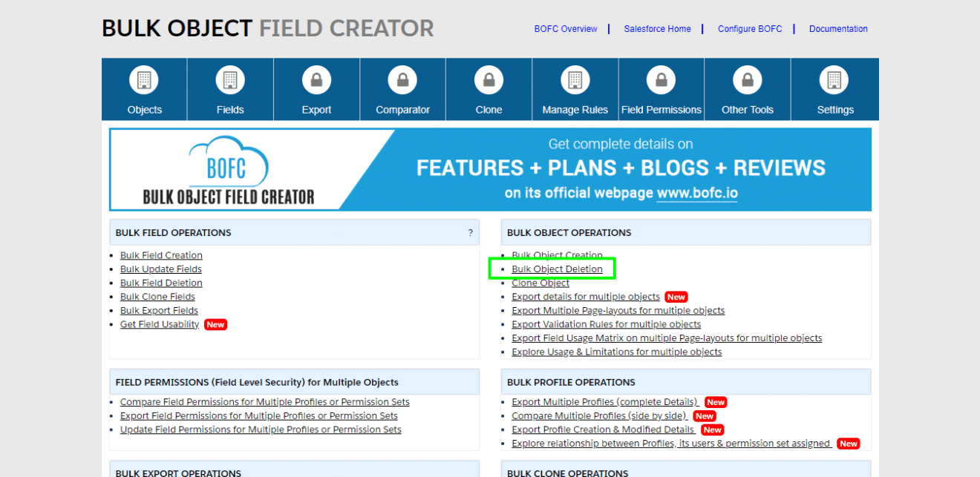
Task: Click the Export padlock icon
Action: [x=316, y=79]
